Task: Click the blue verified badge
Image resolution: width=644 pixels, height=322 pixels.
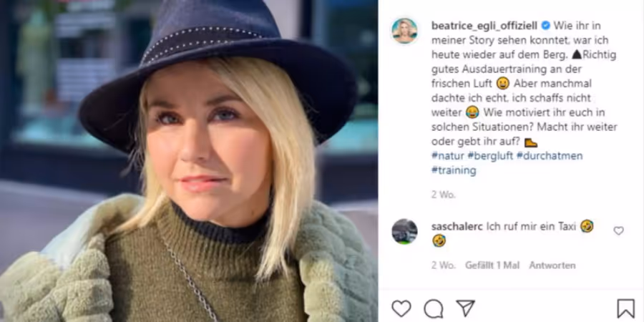Action: click(x=545, y=26)
